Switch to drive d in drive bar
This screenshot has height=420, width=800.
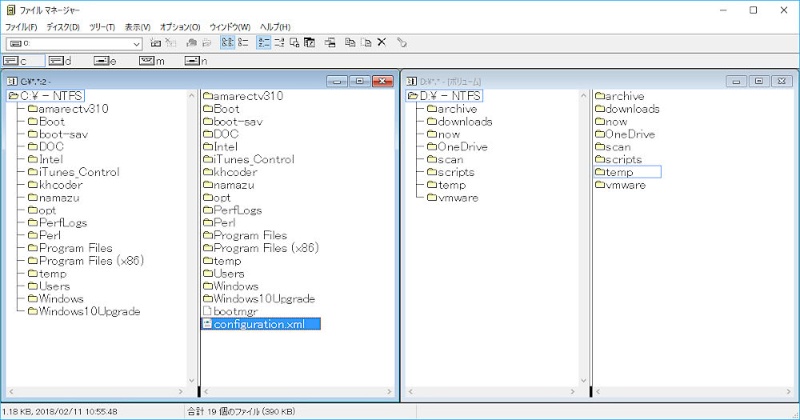pos(60,61)
